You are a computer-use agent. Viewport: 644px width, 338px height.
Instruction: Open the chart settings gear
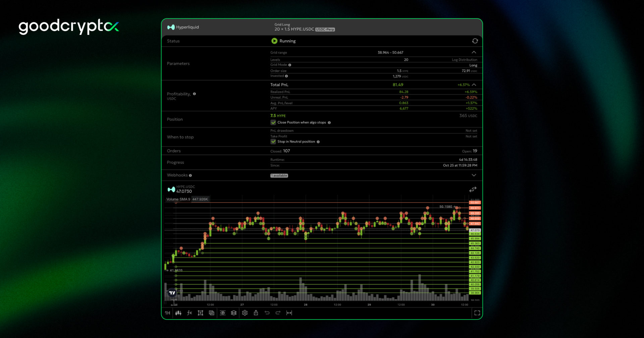(x=245, y=313)
